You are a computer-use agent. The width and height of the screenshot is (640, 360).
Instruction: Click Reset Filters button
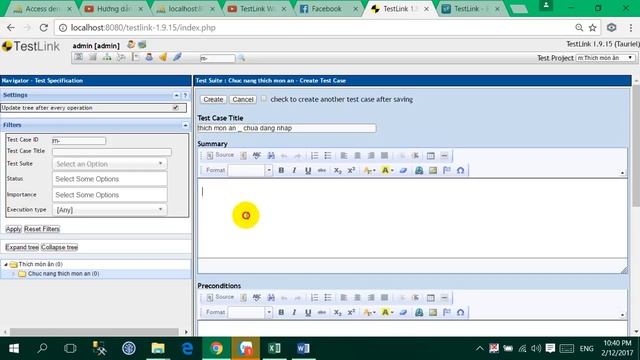pos(42,229)
